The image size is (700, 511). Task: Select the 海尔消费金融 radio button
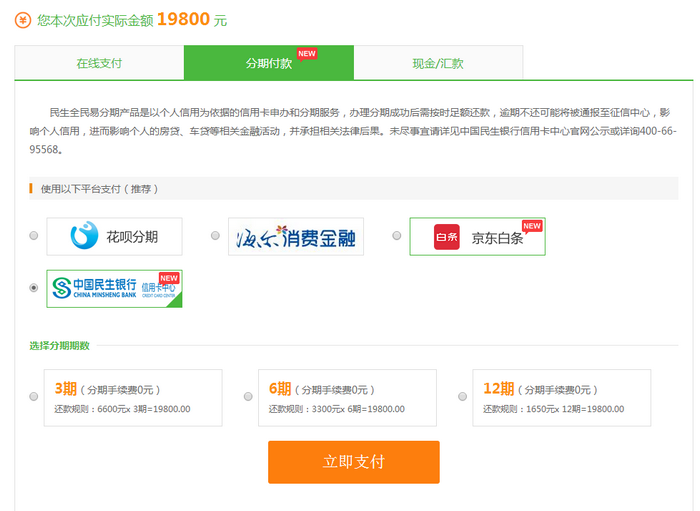pyautogui.click(x=215, y=236)
